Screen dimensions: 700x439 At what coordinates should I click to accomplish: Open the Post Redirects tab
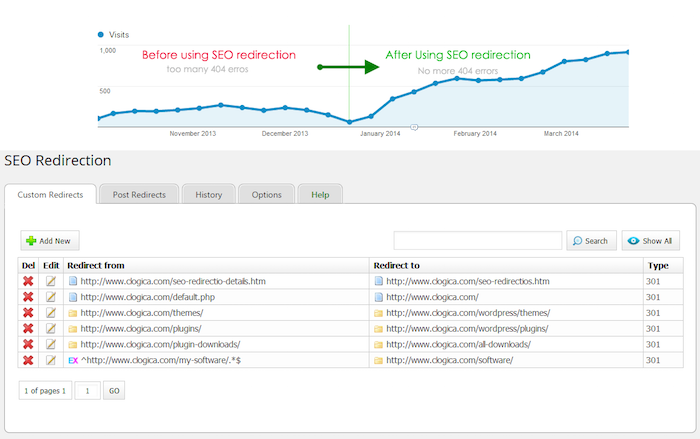[139, 194]
